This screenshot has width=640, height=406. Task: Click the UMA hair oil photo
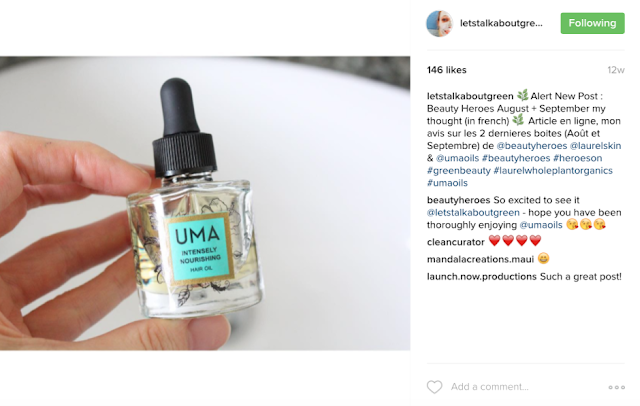(205, 203)
